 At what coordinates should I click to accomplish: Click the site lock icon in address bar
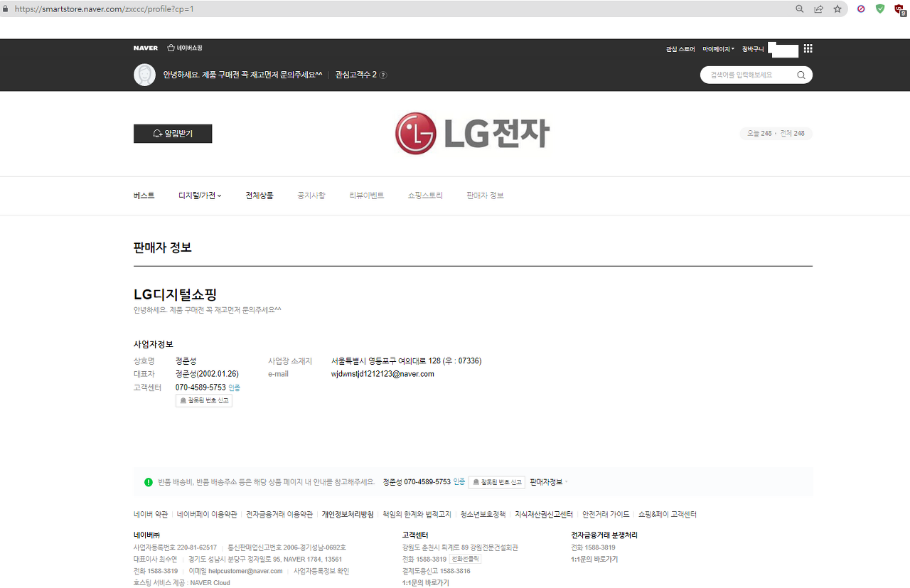[x=6, y=9]
